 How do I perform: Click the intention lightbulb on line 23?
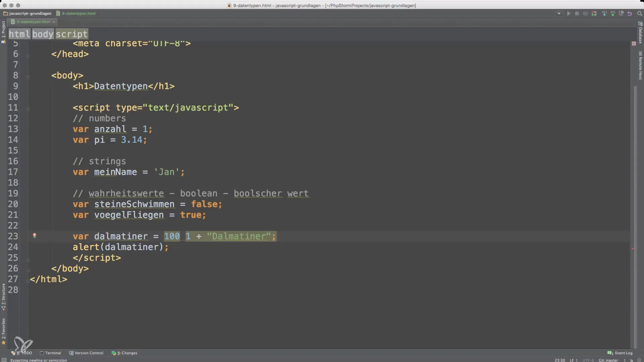click(34, 236)
